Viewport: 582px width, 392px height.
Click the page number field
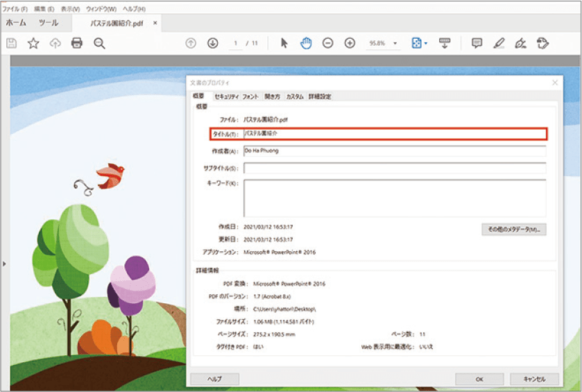[x=235, y=44]
